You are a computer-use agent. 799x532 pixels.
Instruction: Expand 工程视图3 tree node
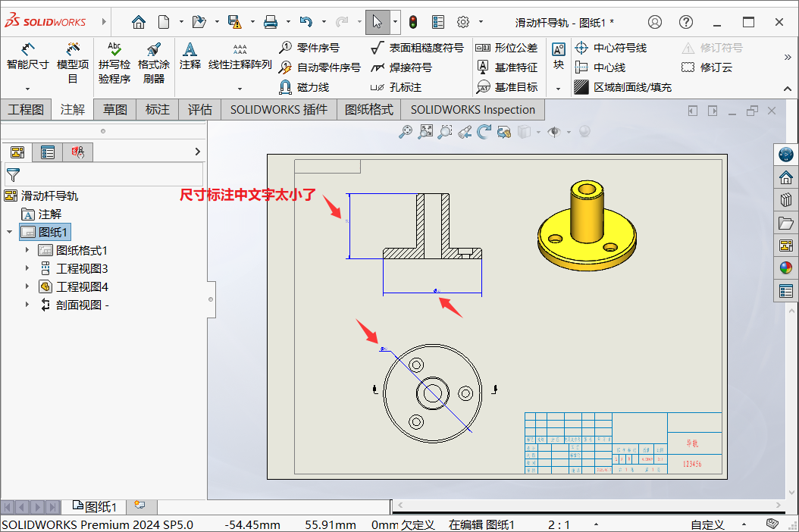[27, 268]
